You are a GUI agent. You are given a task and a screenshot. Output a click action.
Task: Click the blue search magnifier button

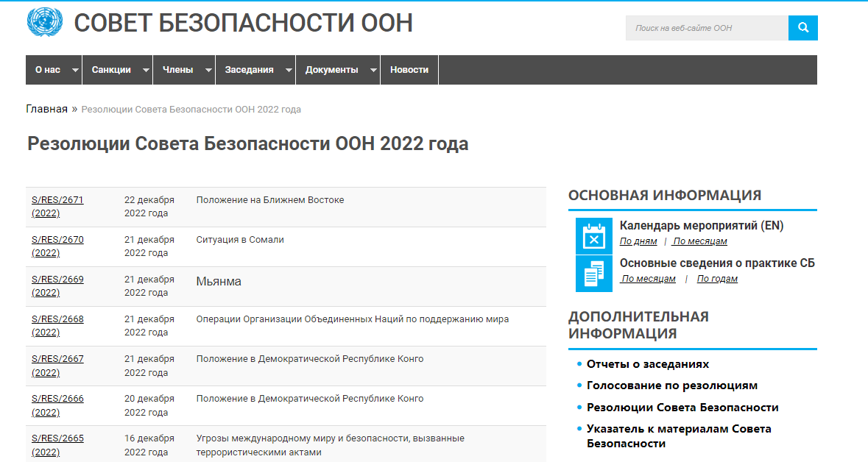(x=802, y=28)
